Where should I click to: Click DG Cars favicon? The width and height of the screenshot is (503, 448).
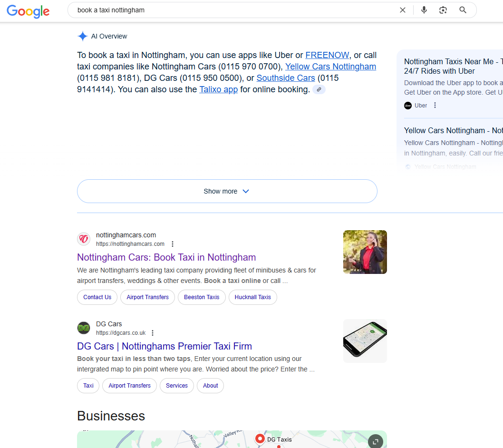[84, 328]
